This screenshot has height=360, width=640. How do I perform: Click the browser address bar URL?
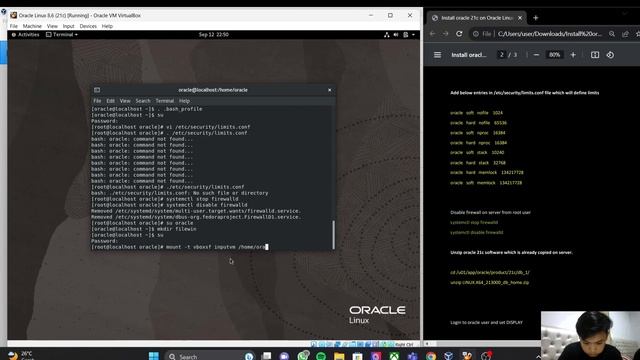(x=549, y=34)
